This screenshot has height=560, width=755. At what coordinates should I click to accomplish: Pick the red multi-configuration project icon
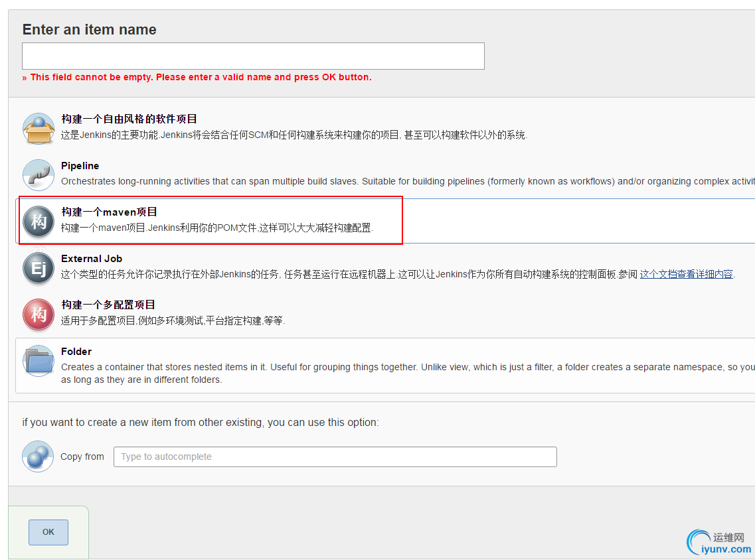pos(39,315)
